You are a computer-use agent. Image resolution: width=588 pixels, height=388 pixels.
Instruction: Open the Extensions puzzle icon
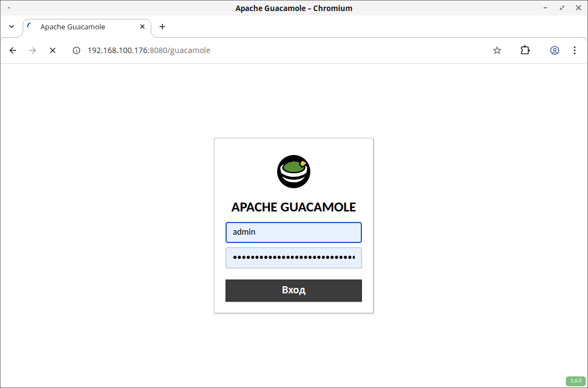(525, 50)
